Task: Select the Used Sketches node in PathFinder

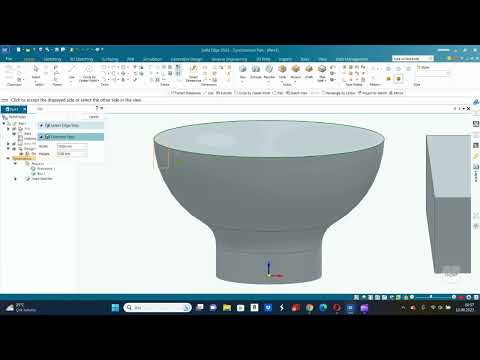Action: (39, 179)
